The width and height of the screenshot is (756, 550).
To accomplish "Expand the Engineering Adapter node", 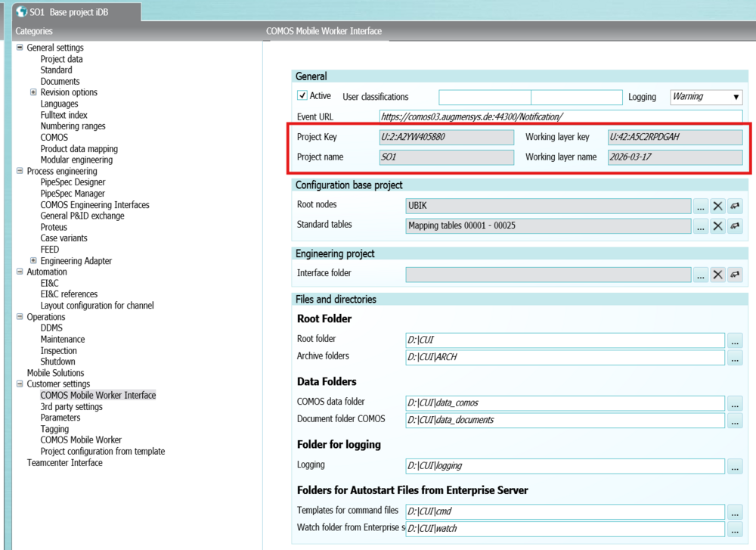I will [33, 260].
